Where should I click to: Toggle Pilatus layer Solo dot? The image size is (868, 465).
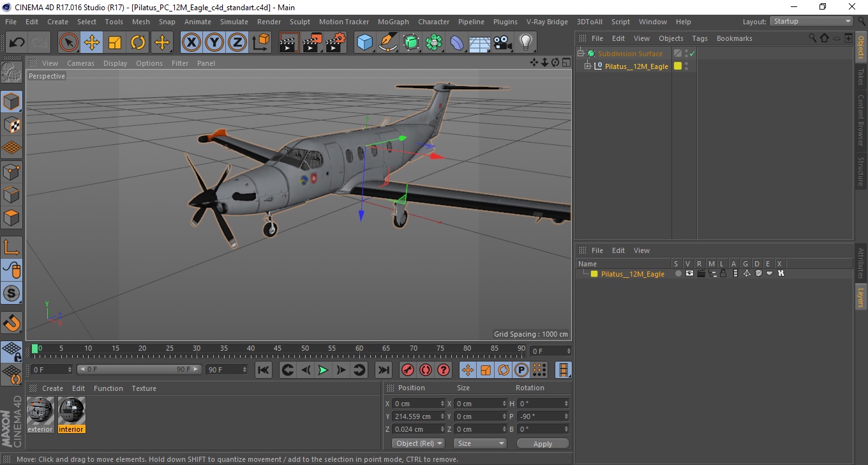coord(678,273)
